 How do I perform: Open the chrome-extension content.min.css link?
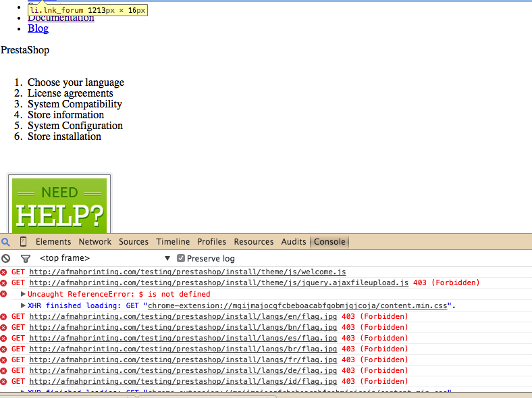pos(298,305)
